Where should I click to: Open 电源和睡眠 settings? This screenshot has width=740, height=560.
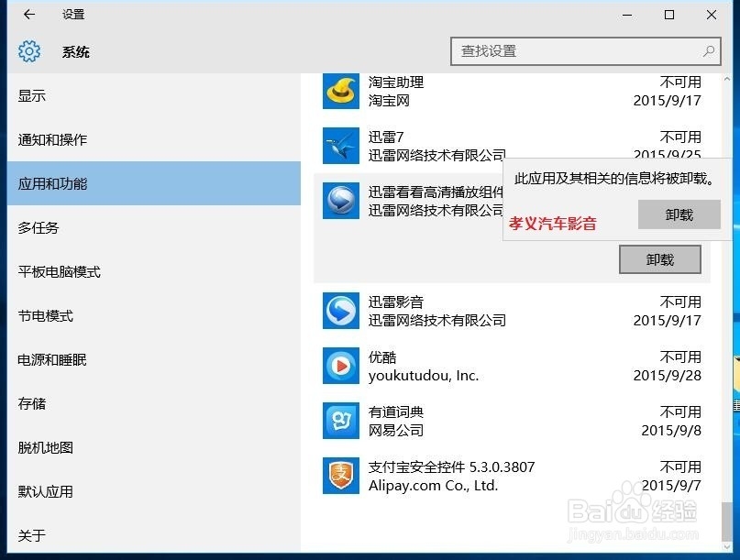[154, 359]
